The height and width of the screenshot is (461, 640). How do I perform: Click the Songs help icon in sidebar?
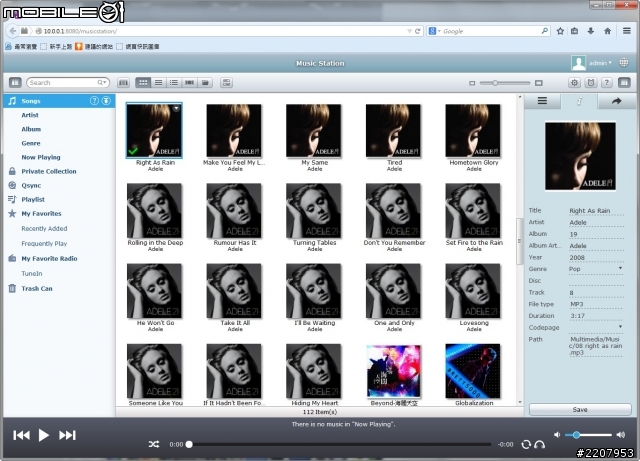click(94, 101)
